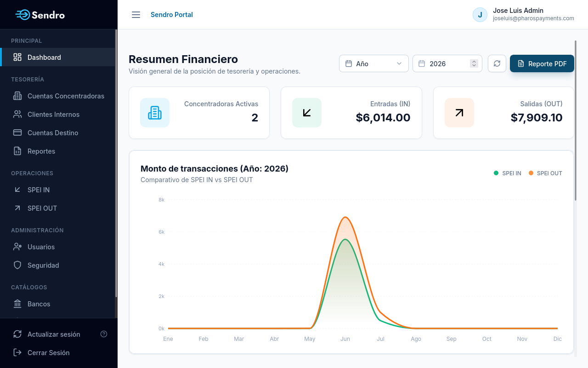Click the Sendro logo
Viewport: 588px width, 368px height.
pyautogui.click(x=40, y=15)
